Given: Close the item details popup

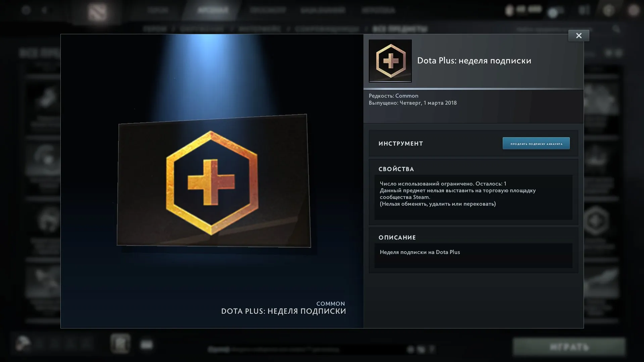Looking at the screenshot, I should [x=579, y=36].
